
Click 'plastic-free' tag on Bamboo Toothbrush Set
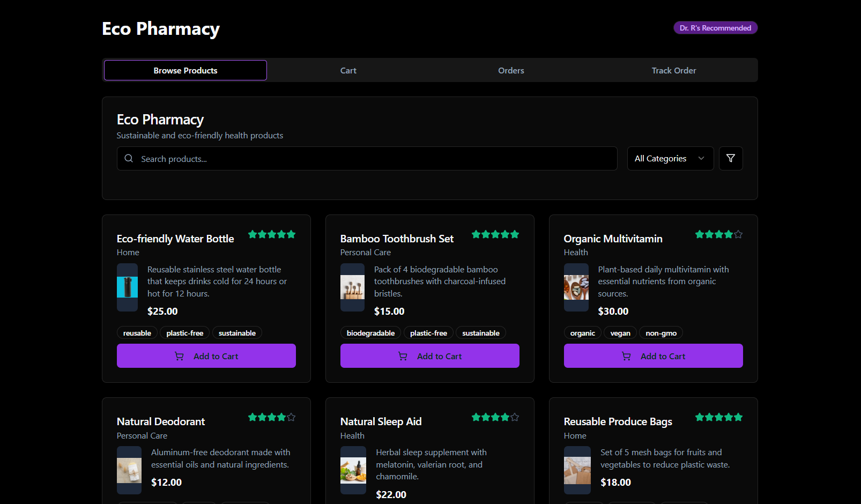428,333
